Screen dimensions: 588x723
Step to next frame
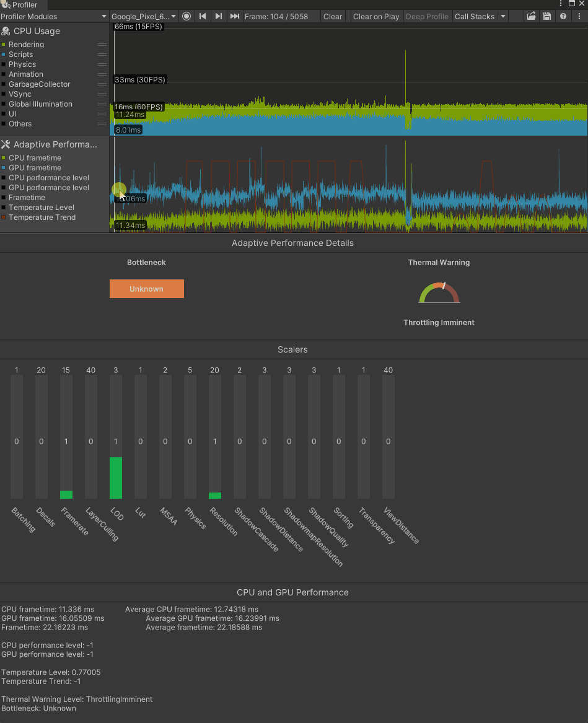coord(219,17)
